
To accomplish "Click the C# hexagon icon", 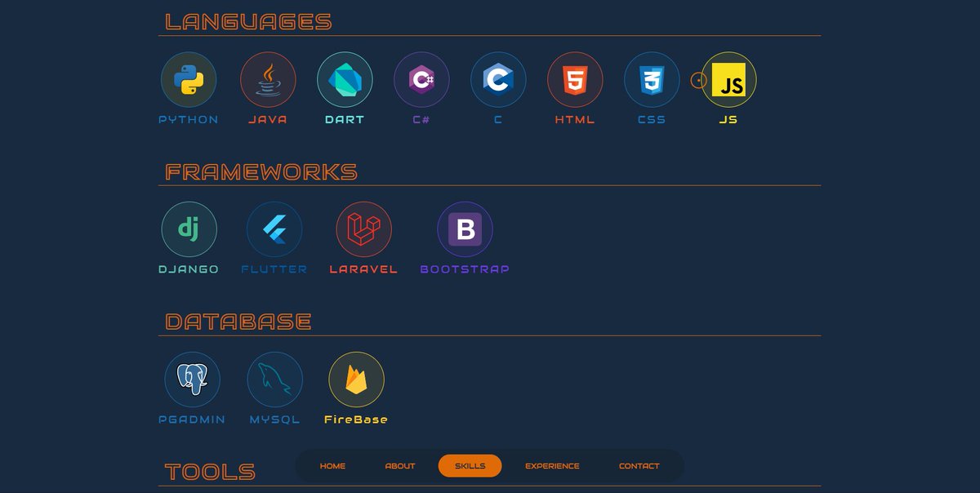I will (421, 80).
